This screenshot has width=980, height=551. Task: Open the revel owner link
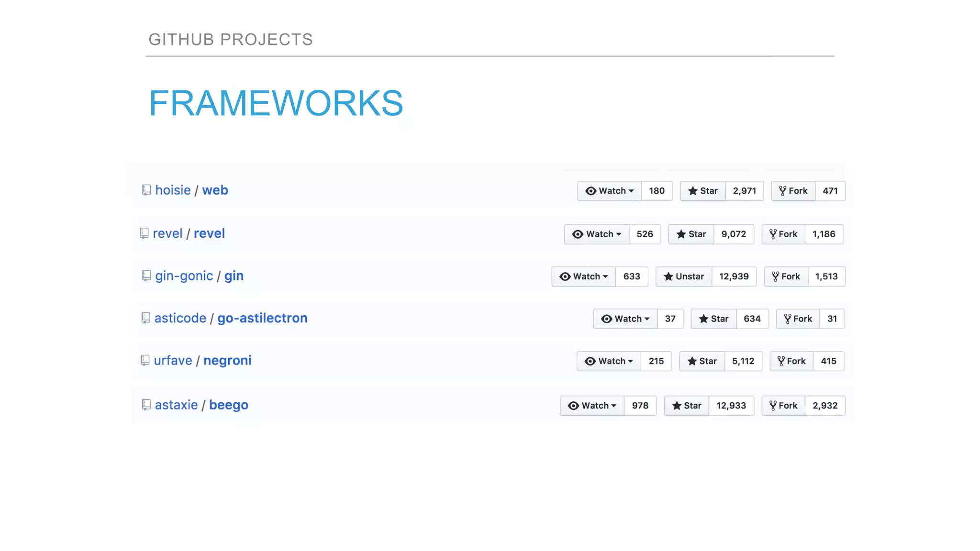click(x=167, y=233)
